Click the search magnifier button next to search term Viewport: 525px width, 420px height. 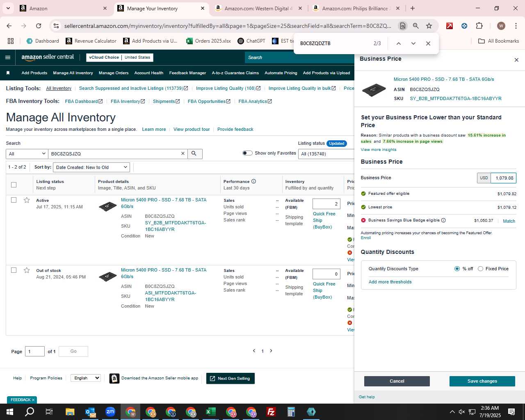click(x=194, y=153)
